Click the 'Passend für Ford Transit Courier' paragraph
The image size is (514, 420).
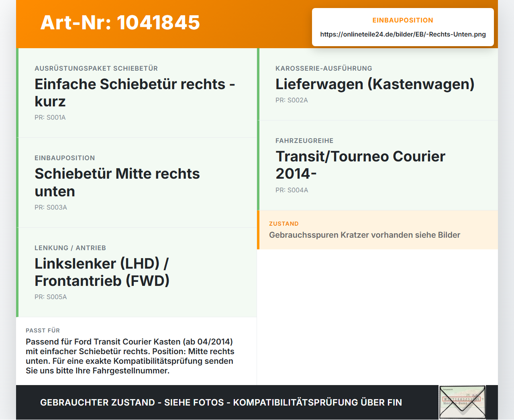coord(130,356)
